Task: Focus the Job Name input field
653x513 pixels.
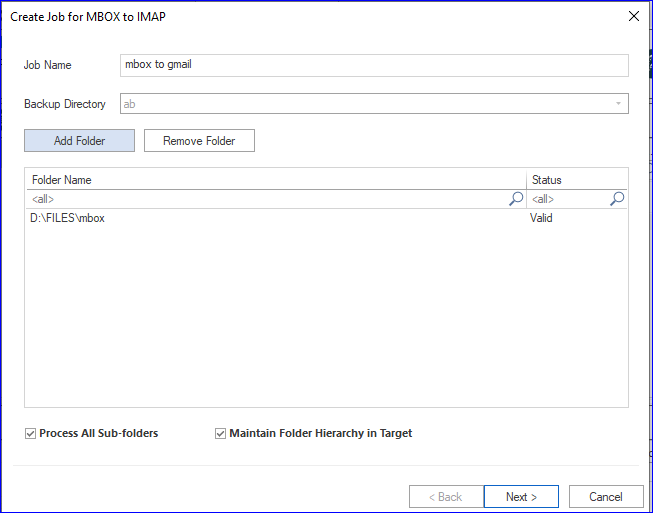Action: click(x=374, y=65)
